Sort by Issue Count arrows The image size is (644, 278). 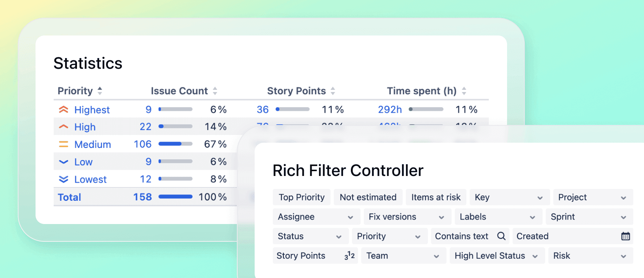click(x=215, y=91)
